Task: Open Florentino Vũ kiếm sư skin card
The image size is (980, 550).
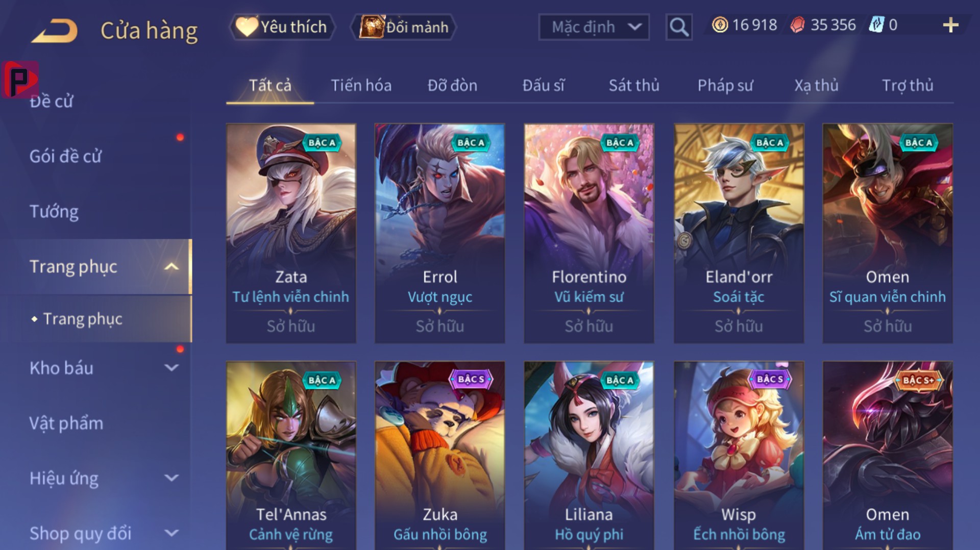Action: [x=589, y=233]
